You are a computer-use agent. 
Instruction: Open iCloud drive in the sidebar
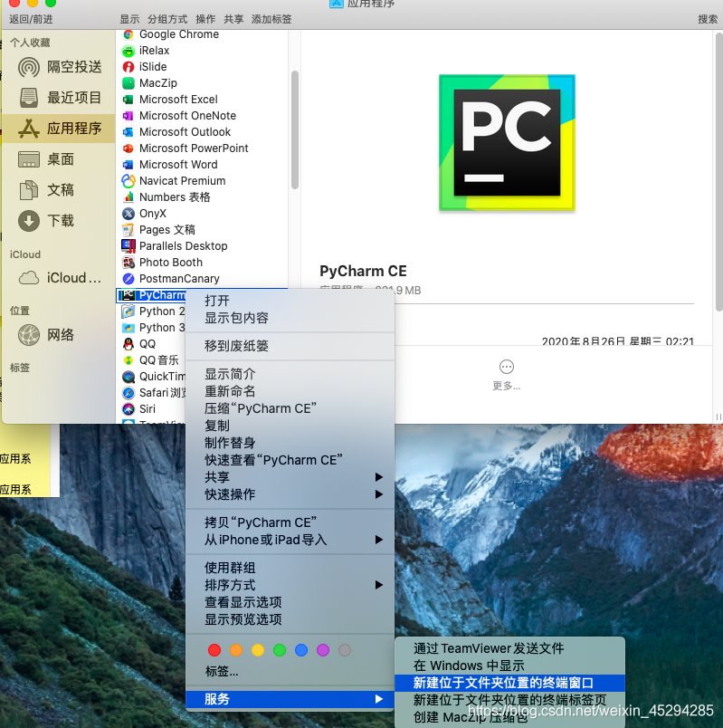tap(59, 278)
